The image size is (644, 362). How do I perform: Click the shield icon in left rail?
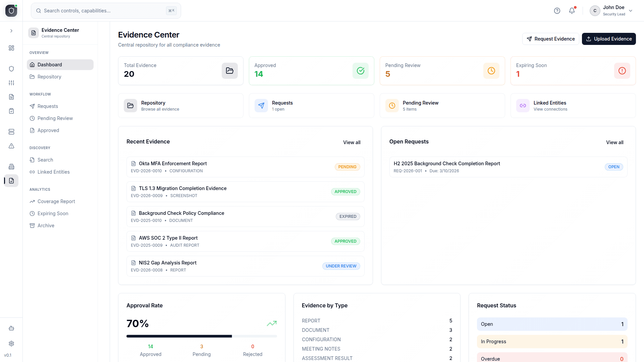11,69
